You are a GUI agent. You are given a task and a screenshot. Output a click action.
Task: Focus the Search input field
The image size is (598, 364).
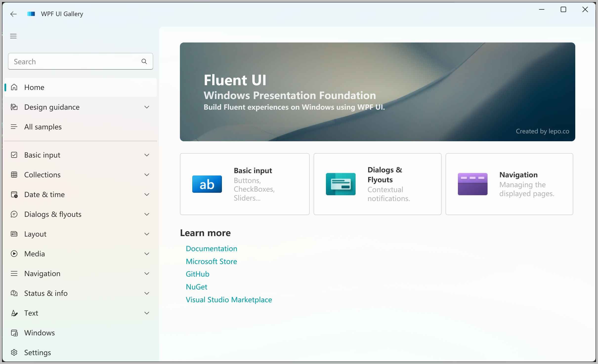point(74,61)
